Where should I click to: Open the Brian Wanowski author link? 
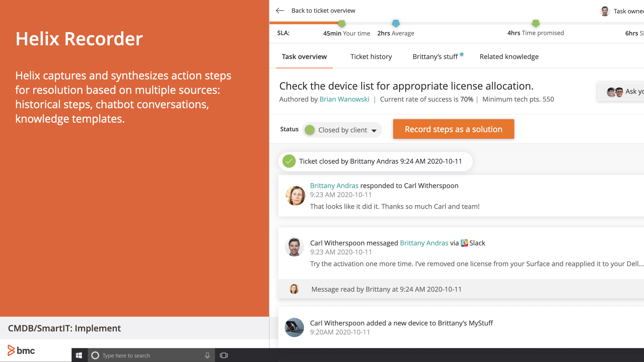[344, 99]
